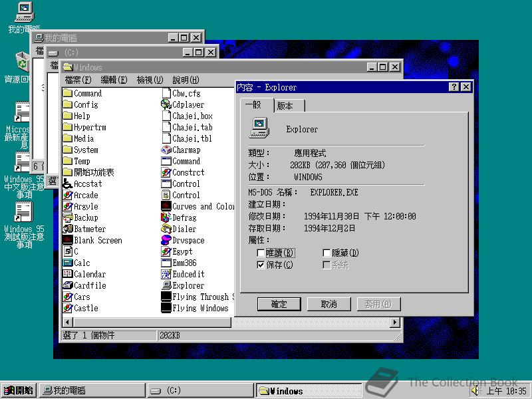Switch to (C:) taskbar button
This screenshot has width=532, height=399.
point(201,390)
